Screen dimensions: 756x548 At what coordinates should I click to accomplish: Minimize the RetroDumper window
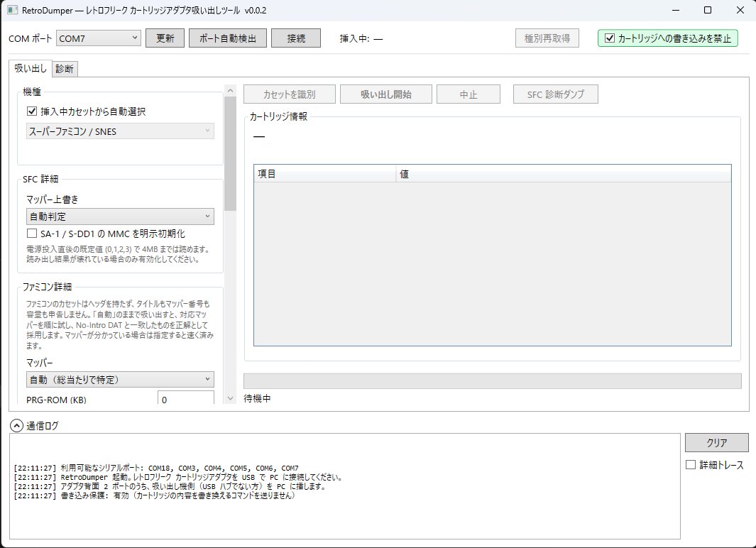676,10
